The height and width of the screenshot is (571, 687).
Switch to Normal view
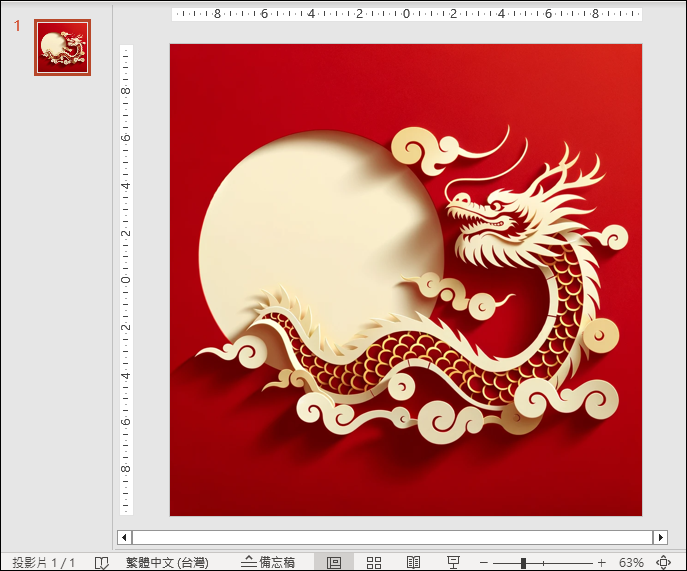[334, 562]
